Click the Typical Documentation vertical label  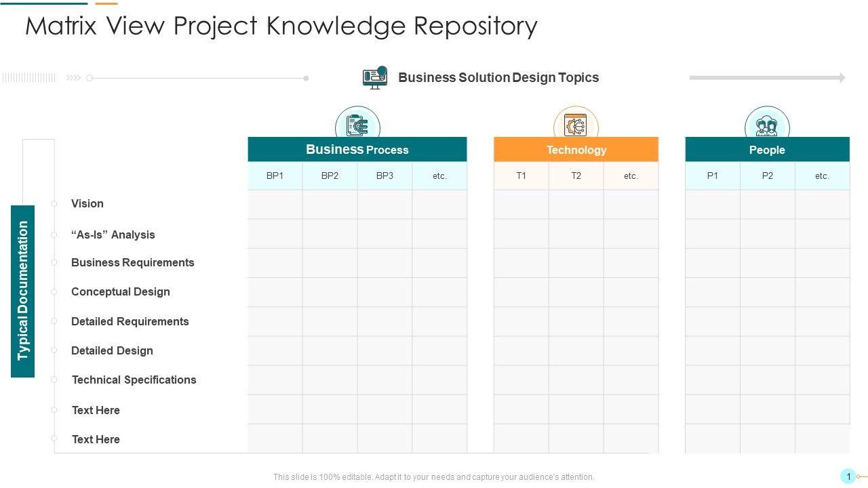point(23,291)
